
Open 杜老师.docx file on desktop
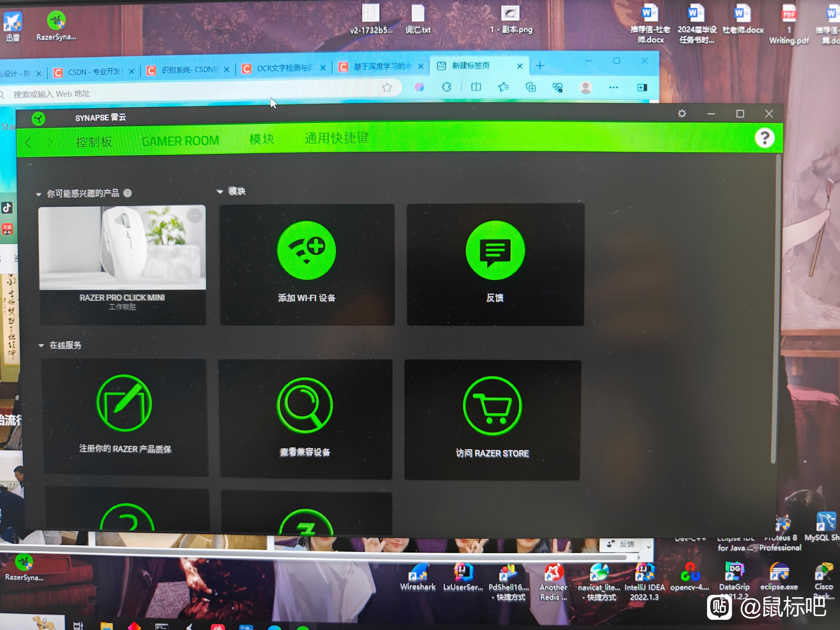tap(742, 19)
